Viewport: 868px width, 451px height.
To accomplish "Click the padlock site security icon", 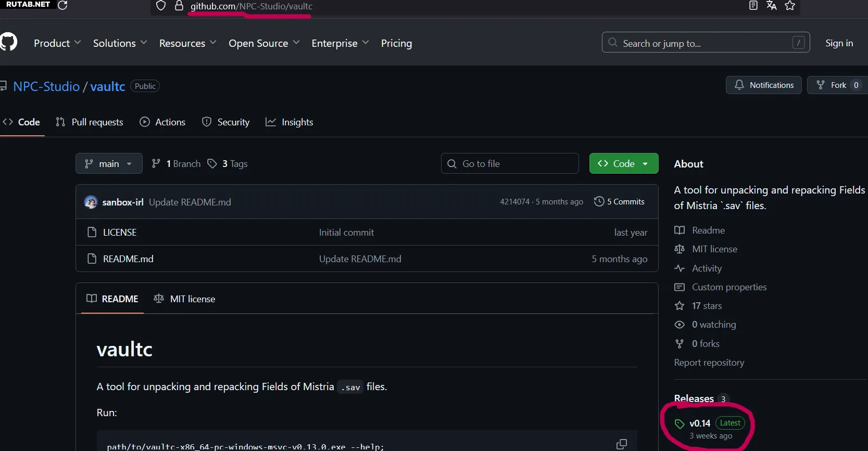I will pos(179,6).
